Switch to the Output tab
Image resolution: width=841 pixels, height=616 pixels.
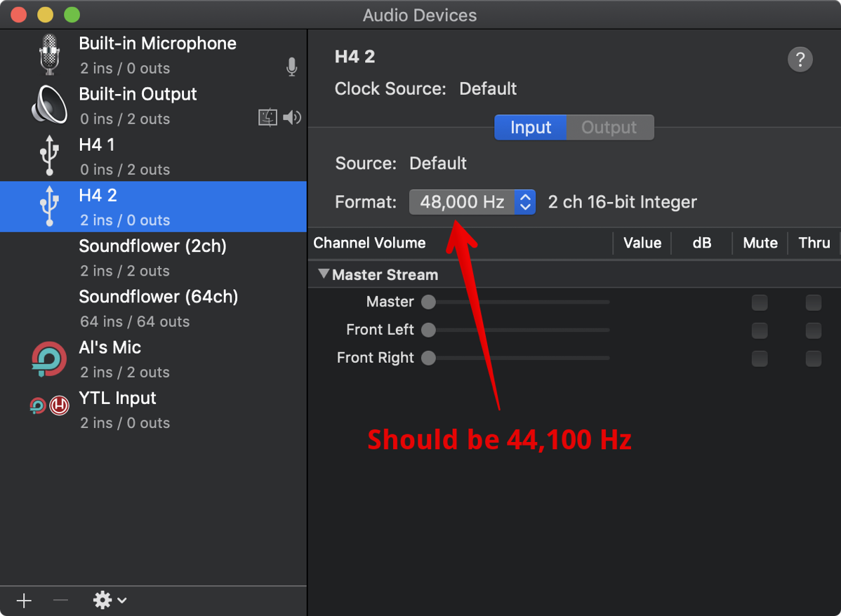(x=609, y=128)
